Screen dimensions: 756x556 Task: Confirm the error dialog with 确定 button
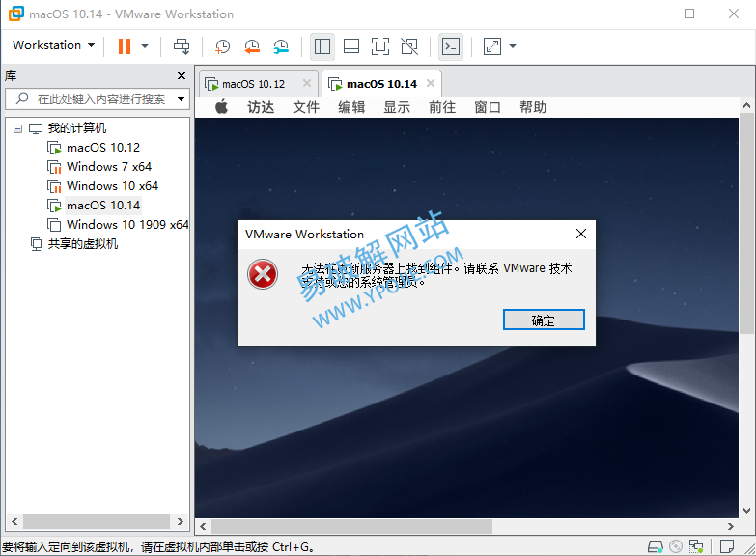544,320
